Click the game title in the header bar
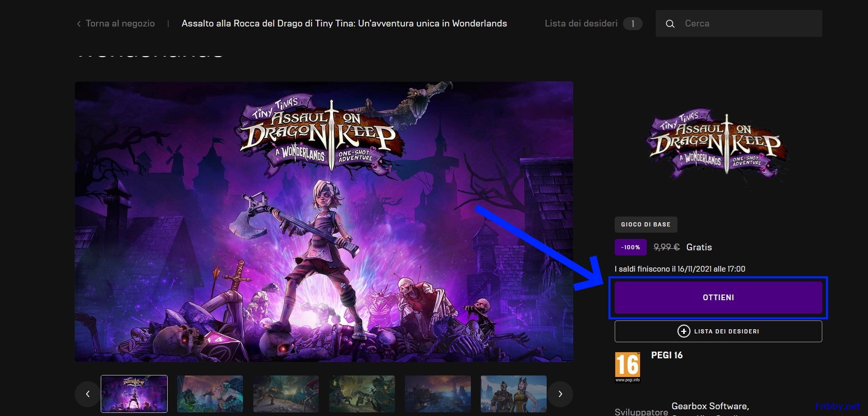This screenshot has height=416, width=868. pos(344,23)
